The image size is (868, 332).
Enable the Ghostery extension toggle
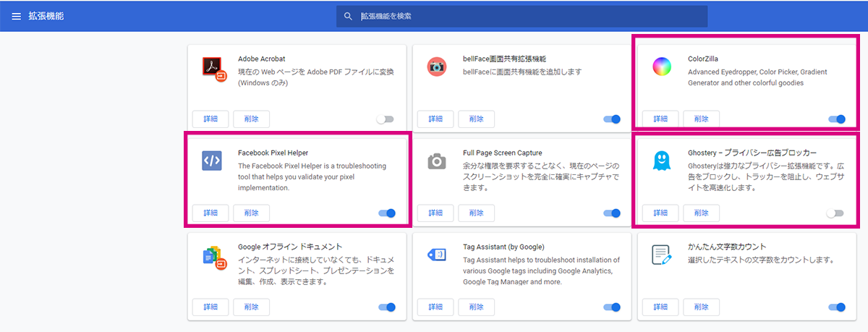click(x=836, y=213)
